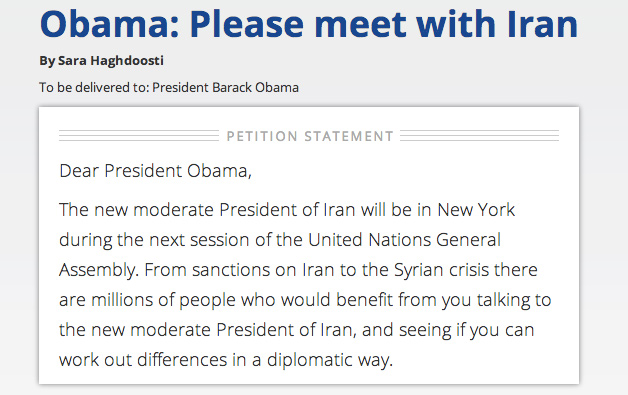Viewport: 628px width, 395px height.
Task: Click the words diplomatic way
Action: click(x=330, y=360)
